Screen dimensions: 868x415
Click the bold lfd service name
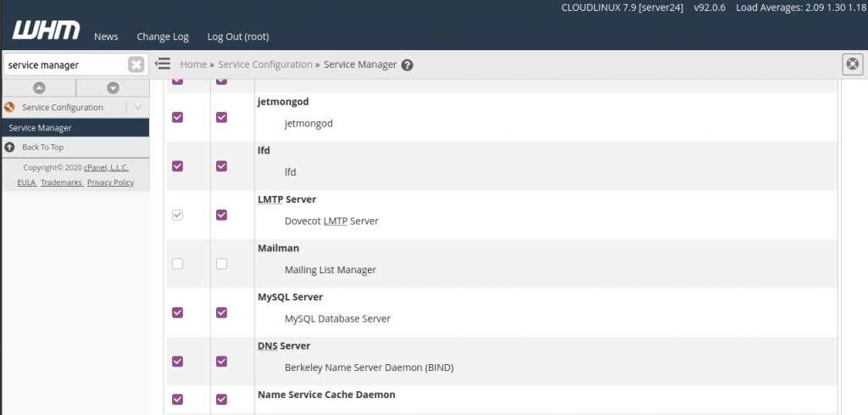[264, 150]
